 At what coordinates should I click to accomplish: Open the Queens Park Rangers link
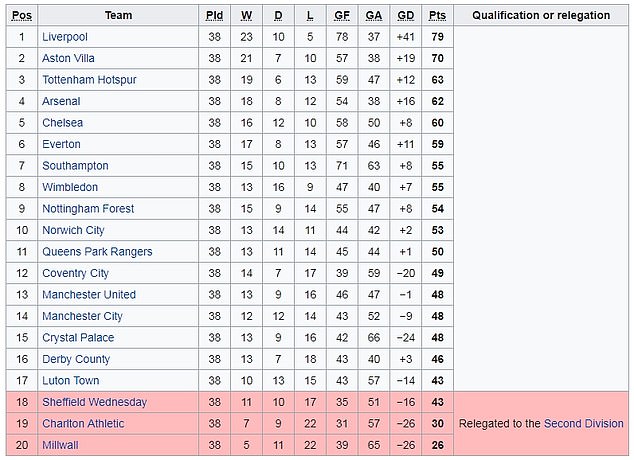tap(97, 251)
